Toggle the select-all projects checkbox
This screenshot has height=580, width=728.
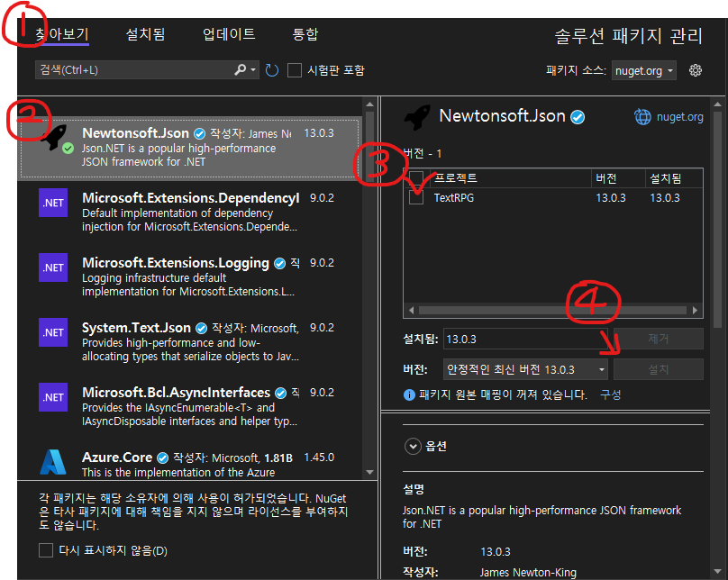click(x=416, y=178)
